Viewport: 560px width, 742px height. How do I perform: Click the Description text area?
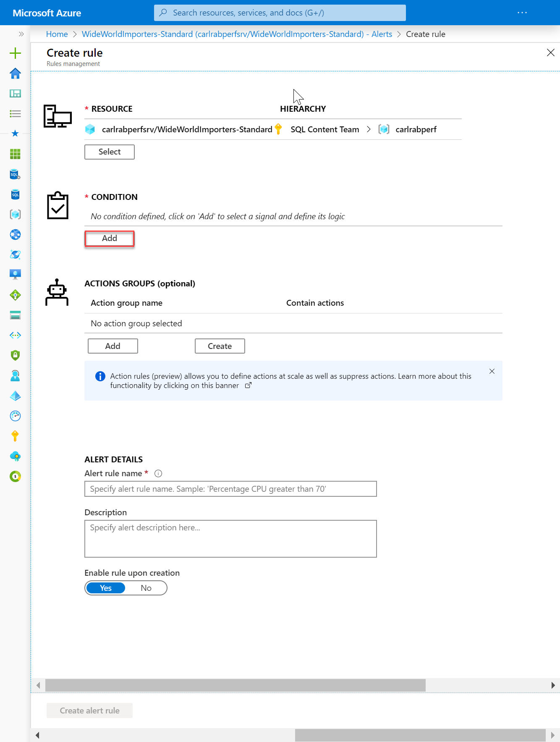tap(230, 539)
